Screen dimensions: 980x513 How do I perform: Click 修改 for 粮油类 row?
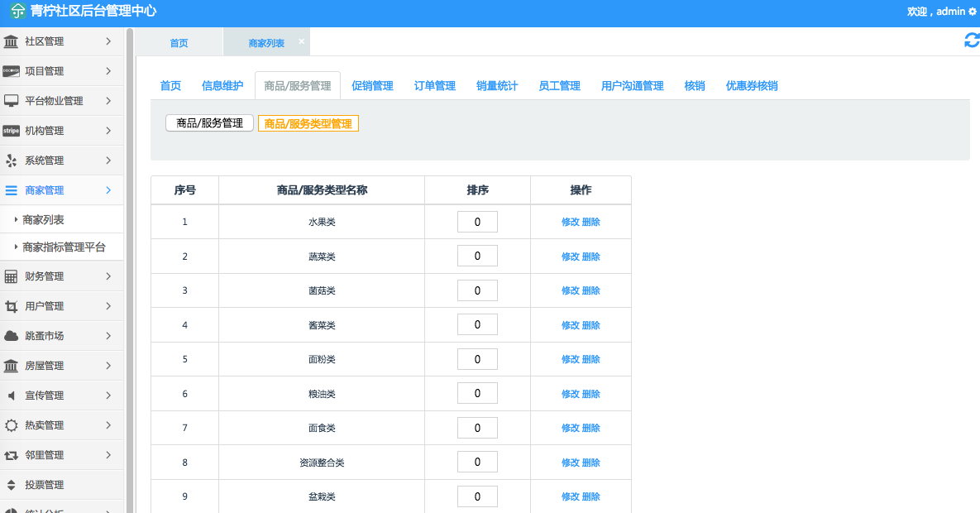click(x=571, y=394)
